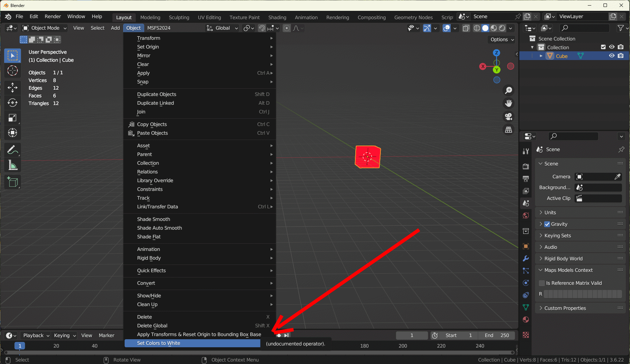Uncheck the Gravity checkbox
This screenshot has height=364, width=630.
pyautogui.click(x=547, y=224)
